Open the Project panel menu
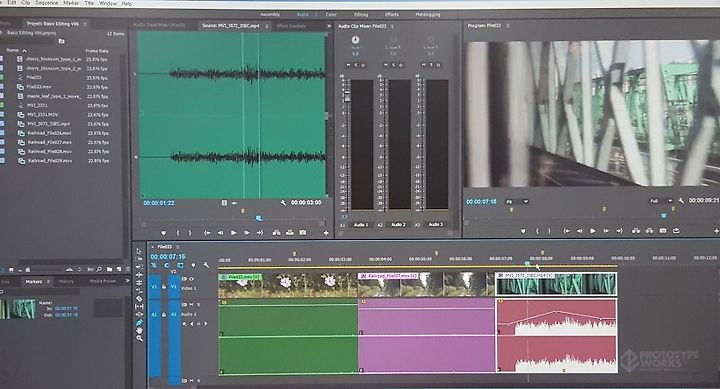Viewport: 720px width, 389px height. [85, 23]
